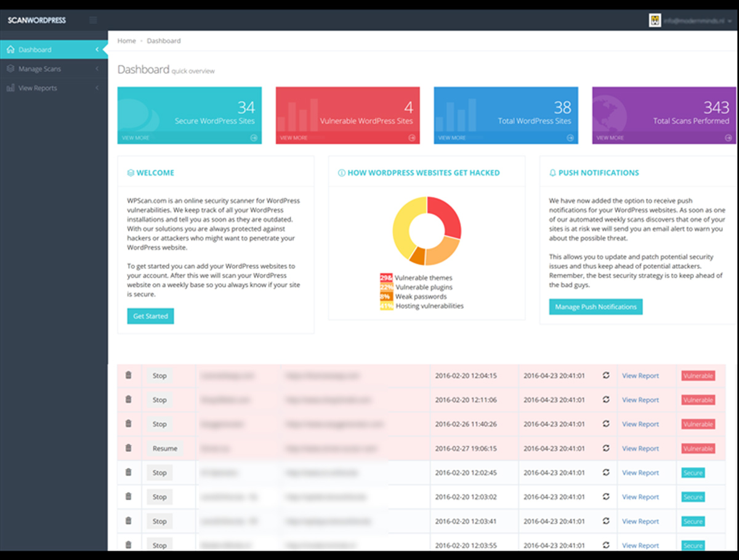Click refresh icon in the 2016-02-27 19:06:15 row
This screenshot has height=560, width=739.
tap(606, 448)
